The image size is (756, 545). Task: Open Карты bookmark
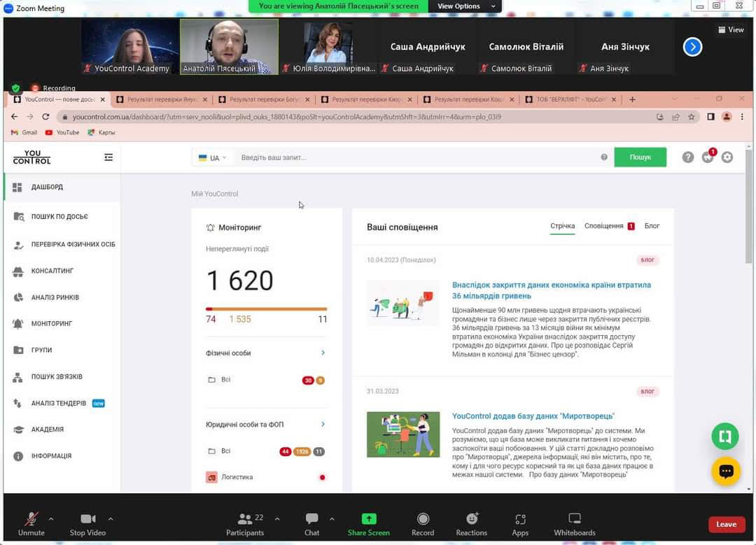coord(101,132)
